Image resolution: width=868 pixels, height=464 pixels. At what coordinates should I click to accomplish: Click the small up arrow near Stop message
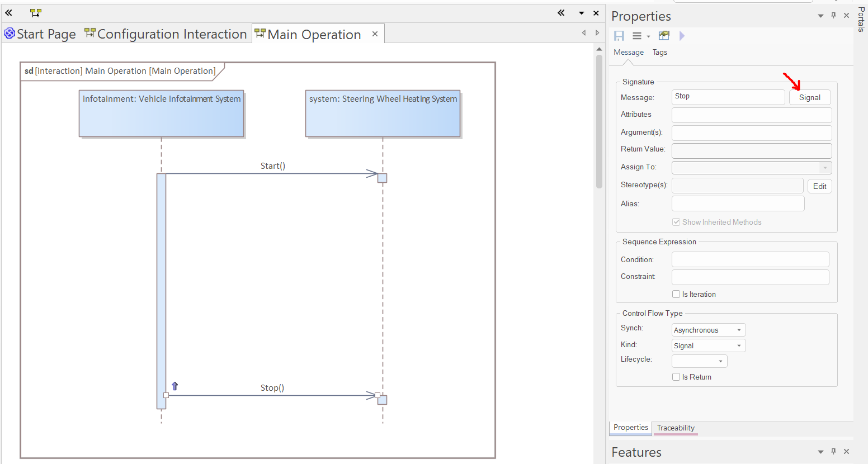tap(174, 386)
